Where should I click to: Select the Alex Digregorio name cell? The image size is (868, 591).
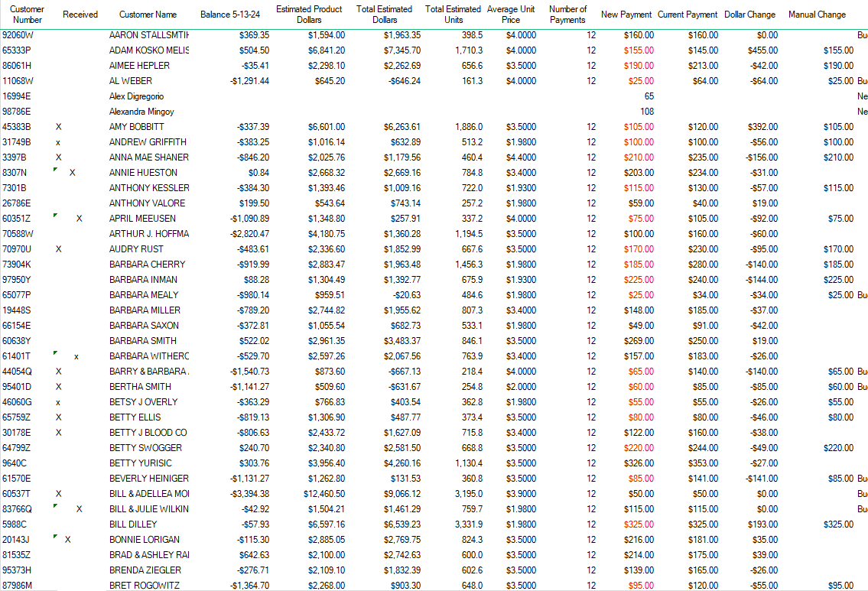tap(136, 96)
